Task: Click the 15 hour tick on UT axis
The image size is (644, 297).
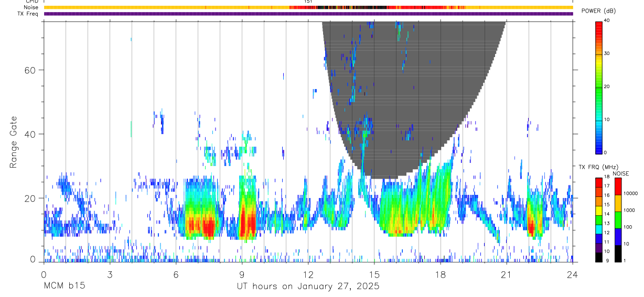Action: click(374, 273)
